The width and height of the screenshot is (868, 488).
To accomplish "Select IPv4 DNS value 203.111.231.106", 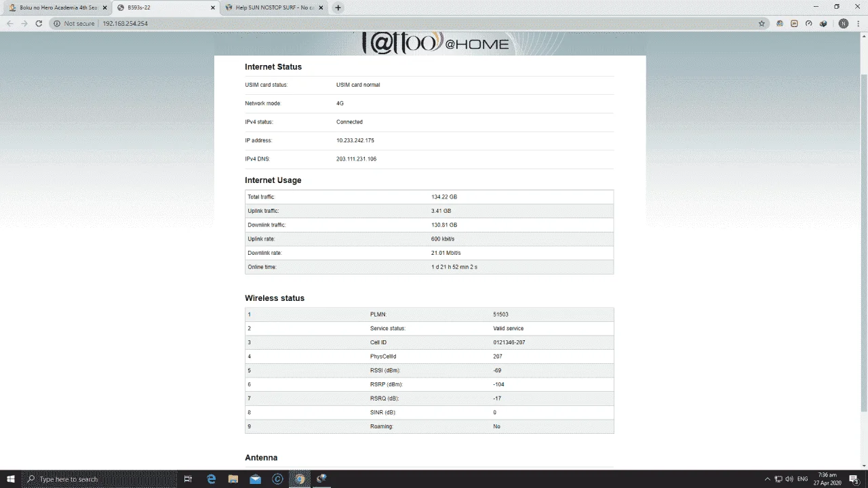I will pos(356,159).
